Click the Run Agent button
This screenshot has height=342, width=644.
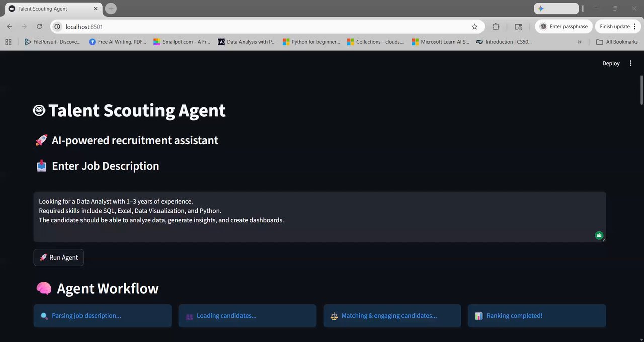click(x=58, y=258)
